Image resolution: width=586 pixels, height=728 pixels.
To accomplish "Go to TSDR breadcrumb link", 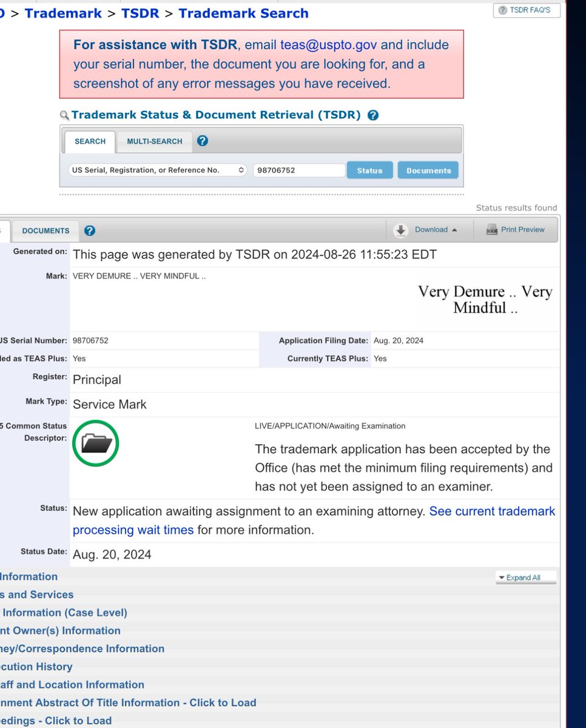I will 140,13.
